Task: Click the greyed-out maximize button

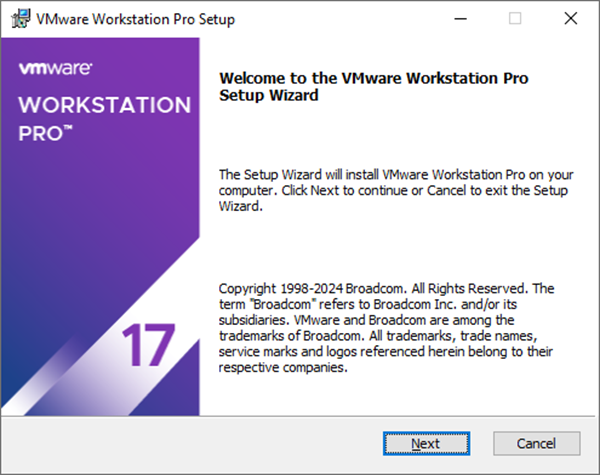Action: 515,18
